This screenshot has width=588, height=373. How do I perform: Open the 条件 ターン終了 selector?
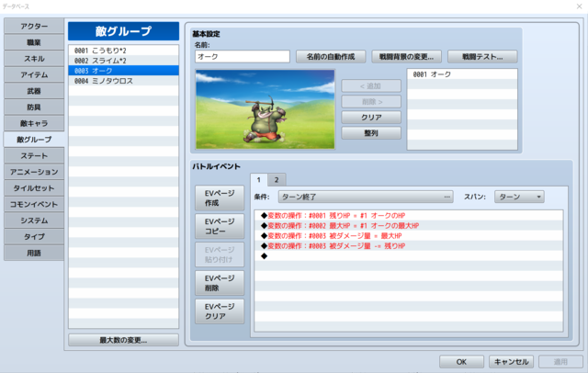[366, 197]
